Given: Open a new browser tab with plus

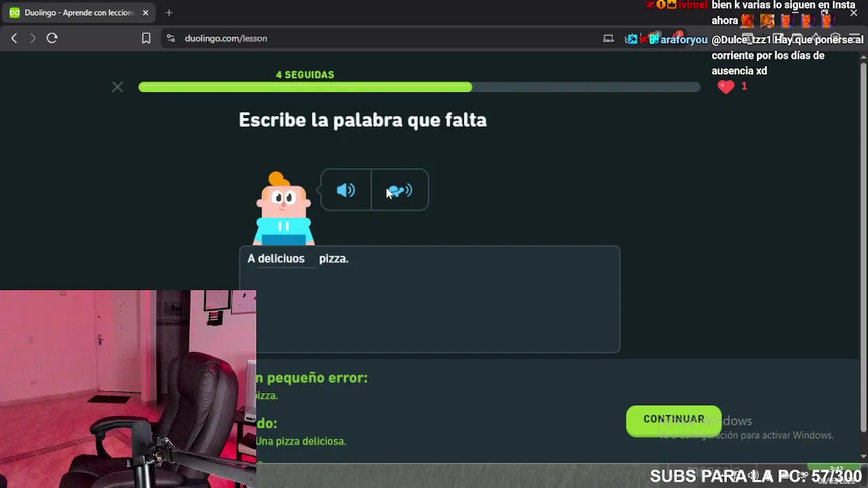Looking at the screenshot, I should coord(169,13).
